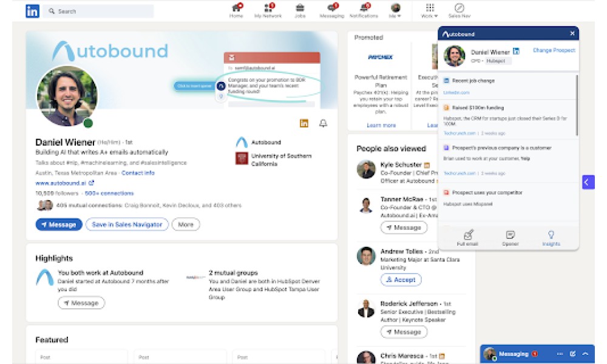The image size is (607, 364).
Task: Open the Contact info link
Action: [x=138, y=173]
